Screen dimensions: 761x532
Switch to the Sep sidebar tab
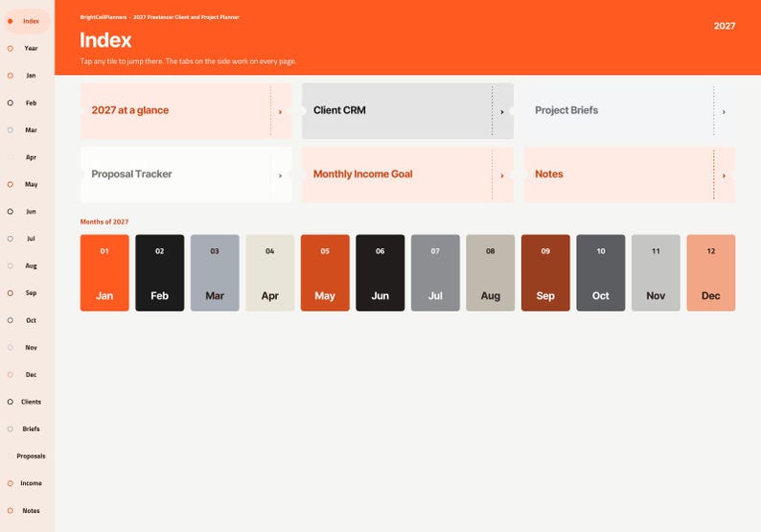[x=27, y=293]
